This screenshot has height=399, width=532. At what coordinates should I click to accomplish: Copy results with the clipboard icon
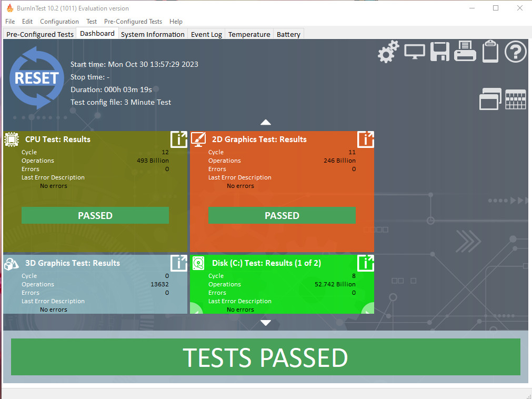point(490,51)
